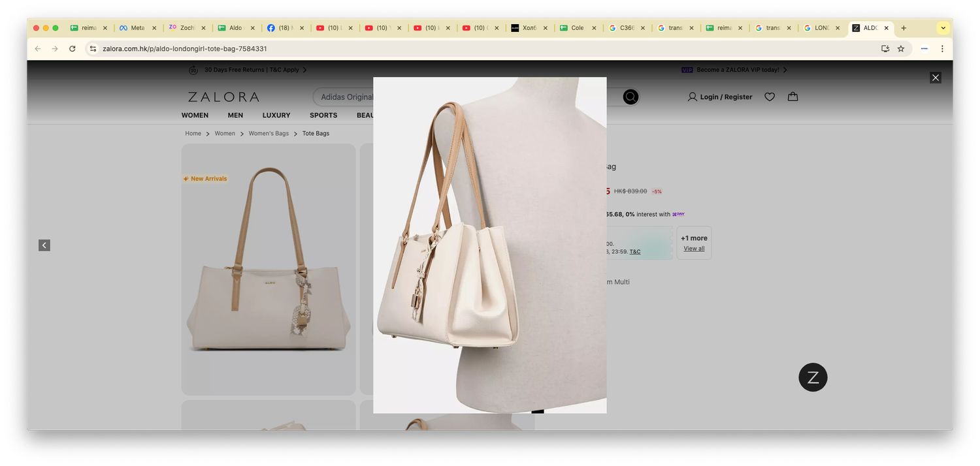This screenshot has height=466, width=980.
Task: Bookmark this page with the star
Action: tap(901, 48)
